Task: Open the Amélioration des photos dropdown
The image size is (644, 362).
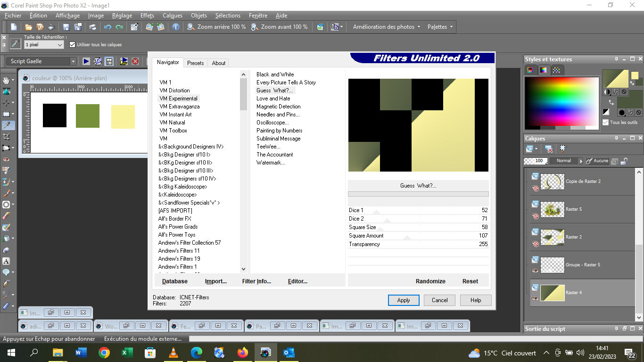Action: click(x=386, y=27)
